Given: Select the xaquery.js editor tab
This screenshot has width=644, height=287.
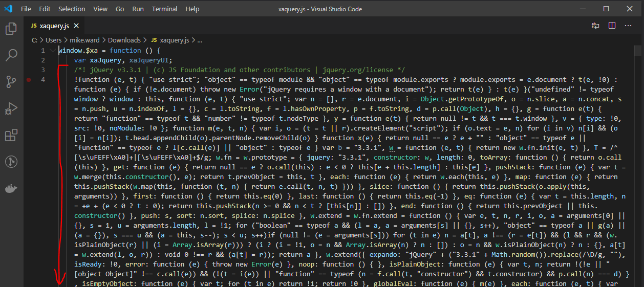Looking at the screenshot, I should pyautogui.click(x=54, y=26).
